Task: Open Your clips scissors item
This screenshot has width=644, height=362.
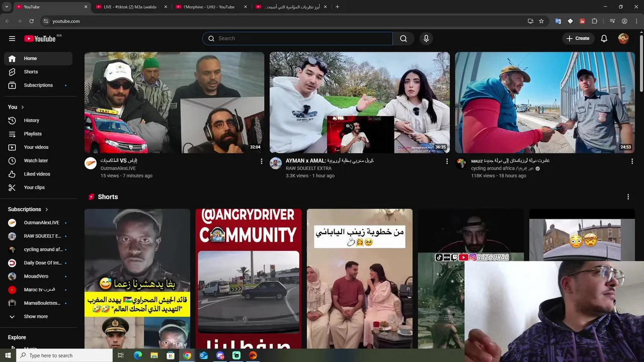Action: click(38, 188)
